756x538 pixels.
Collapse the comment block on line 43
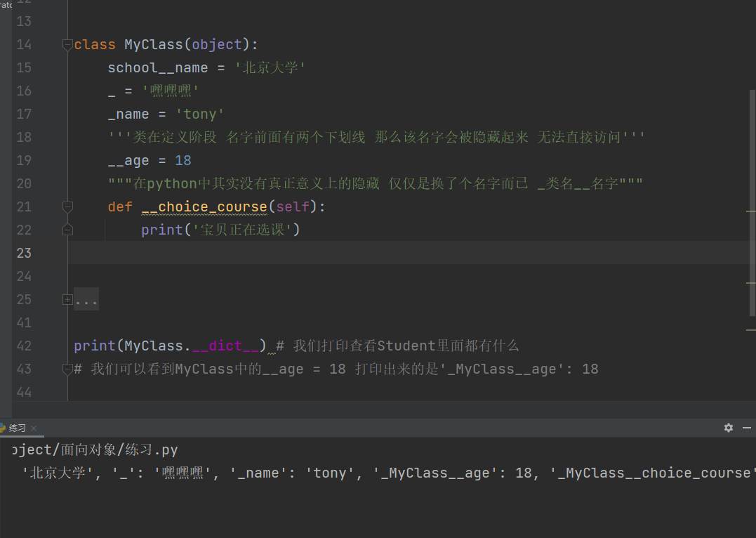[67, 369]
